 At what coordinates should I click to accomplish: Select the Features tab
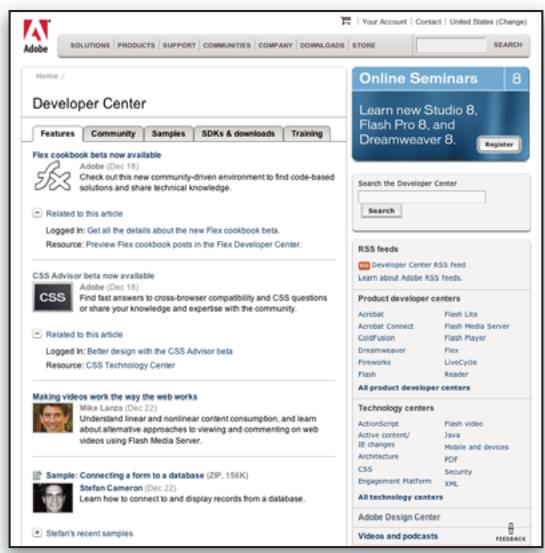click(57, 134)
